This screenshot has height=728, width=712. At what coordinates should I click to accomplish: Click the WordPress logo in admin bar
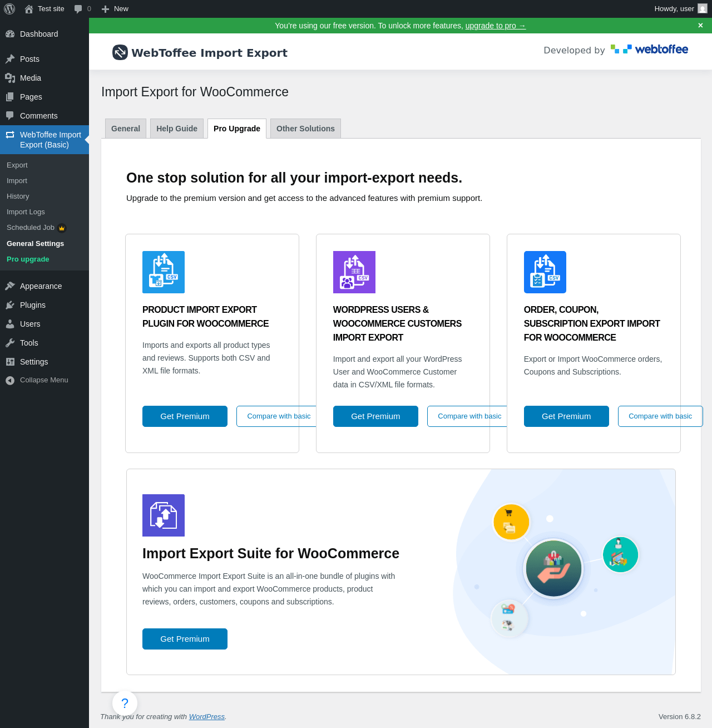tap(9, 9)
